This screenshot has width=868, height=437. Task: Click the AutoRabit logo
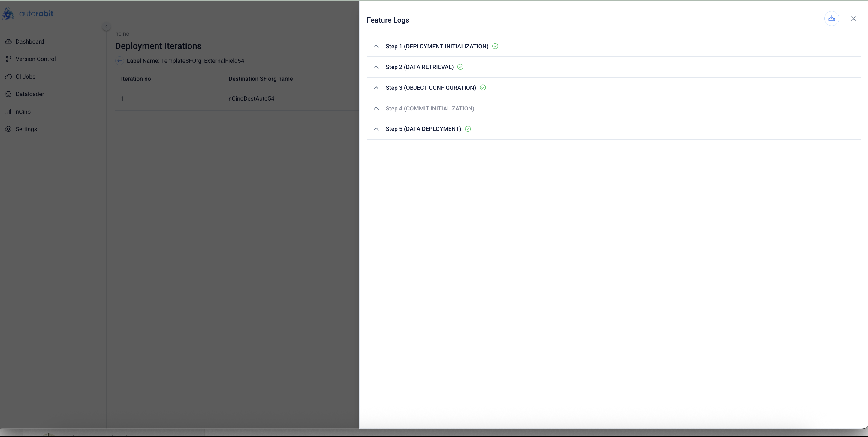28,14
